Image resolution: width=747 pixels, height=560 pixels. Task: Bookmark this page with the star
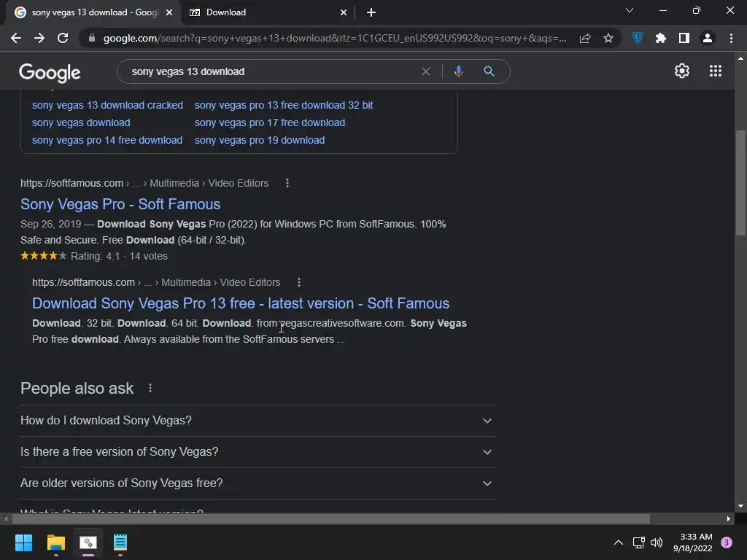point(608,38)
